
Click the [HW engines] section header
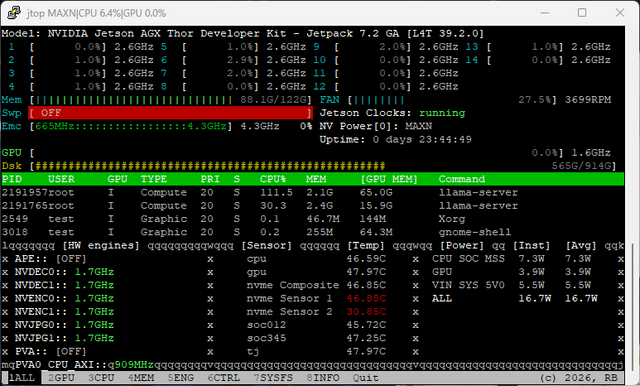click(x=101, y=246)
